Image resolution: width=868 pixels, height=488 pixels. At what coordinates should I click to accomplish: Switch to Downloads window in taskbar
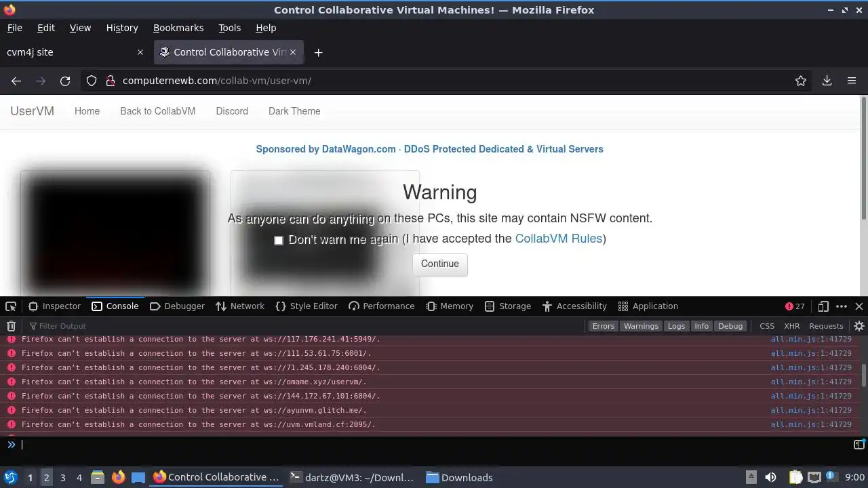click(x=459, y=477)
